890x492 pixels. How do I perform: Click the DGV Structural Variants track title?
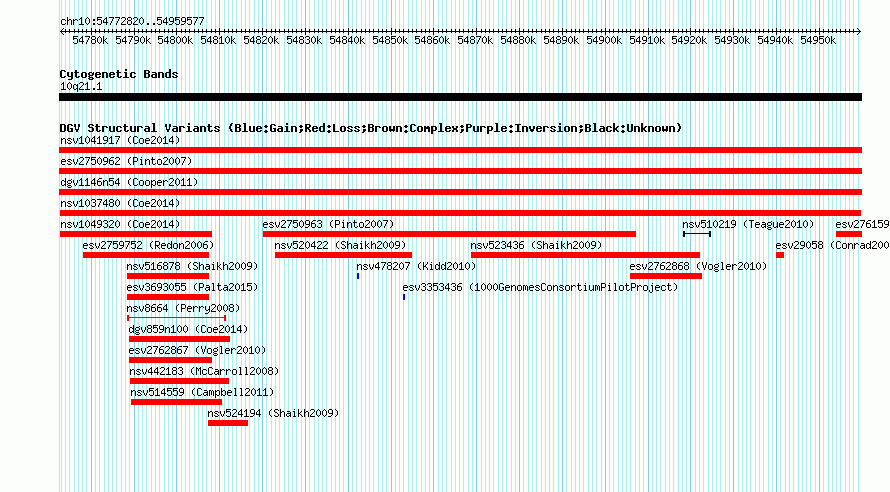click(x=371, y=128)
